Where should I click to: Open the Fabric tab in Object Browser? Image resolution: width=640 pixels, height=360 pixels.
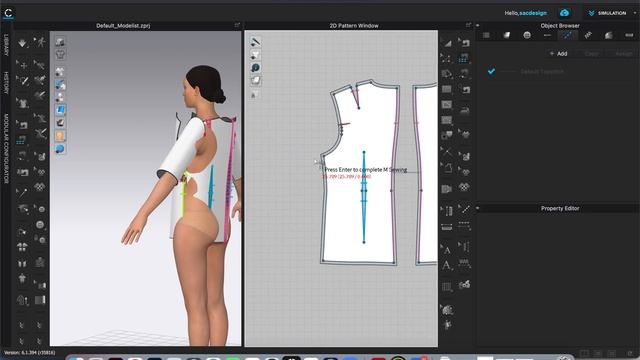click(507, 36)
